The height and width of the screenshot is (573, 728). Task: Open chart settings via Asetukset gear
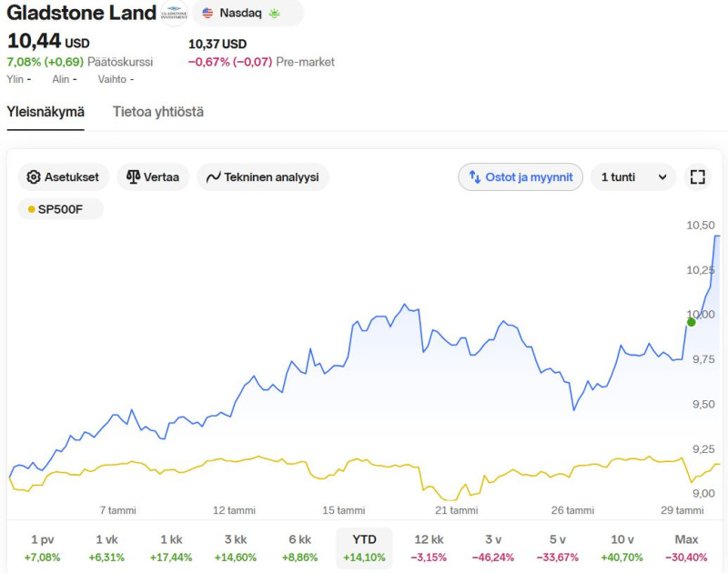pyautogui.click(x=64, y=176)
